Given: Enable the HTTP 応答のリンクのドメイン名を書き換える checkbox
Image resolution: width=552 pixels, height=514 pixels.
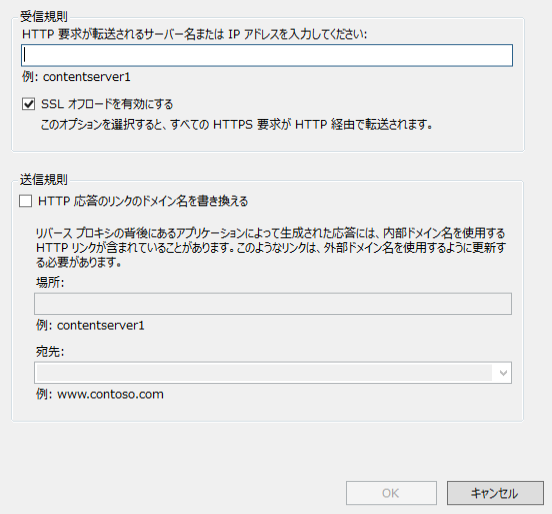Looking at the screenshot, I should [26, 201].
